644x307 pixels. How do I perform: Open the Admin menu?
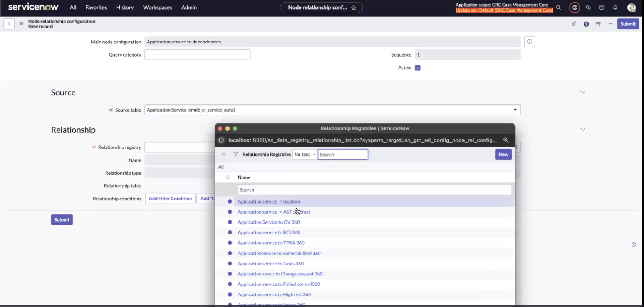pos(189,7)
